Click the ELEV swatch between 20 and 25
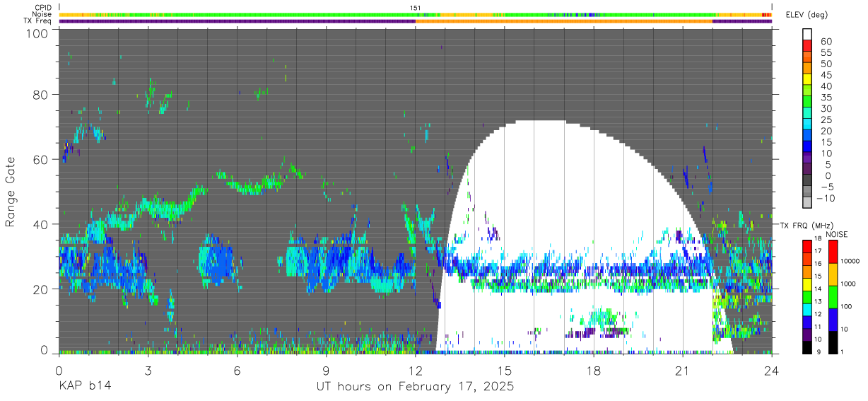Screen dimensions: 868x401 [x=807, y=125]
